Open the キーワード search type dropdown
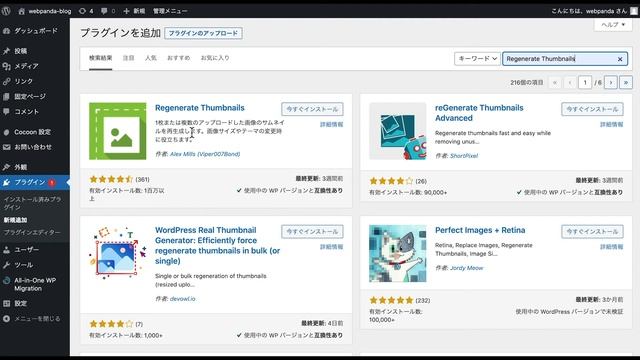This screenshot has width=640, height=360. pos(477,59)
